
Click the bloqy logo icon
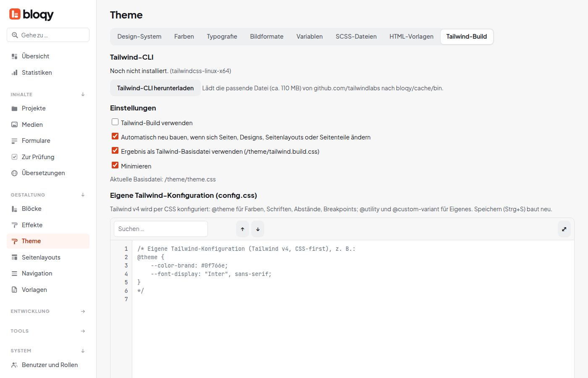[15, 14]
